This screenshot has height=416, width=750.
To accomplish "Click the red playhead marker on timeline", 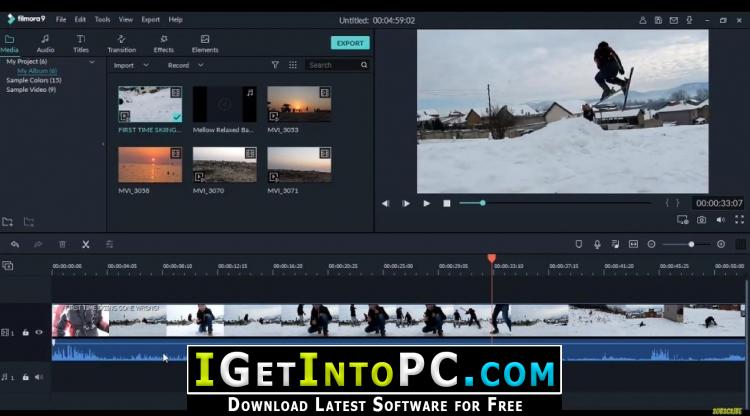I will click(x=491, y=259).
